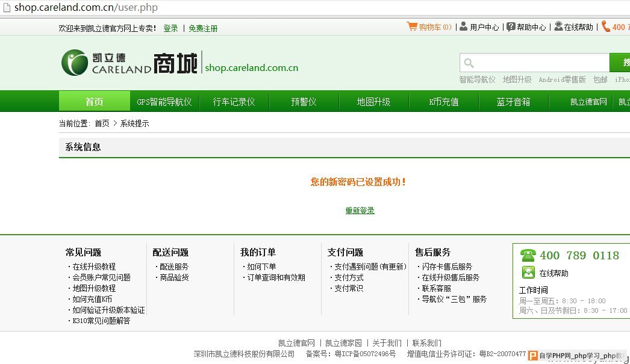630x364 pixels.
Task: Open 订单查询和有效期 link
Action: (x=276, y=277)
